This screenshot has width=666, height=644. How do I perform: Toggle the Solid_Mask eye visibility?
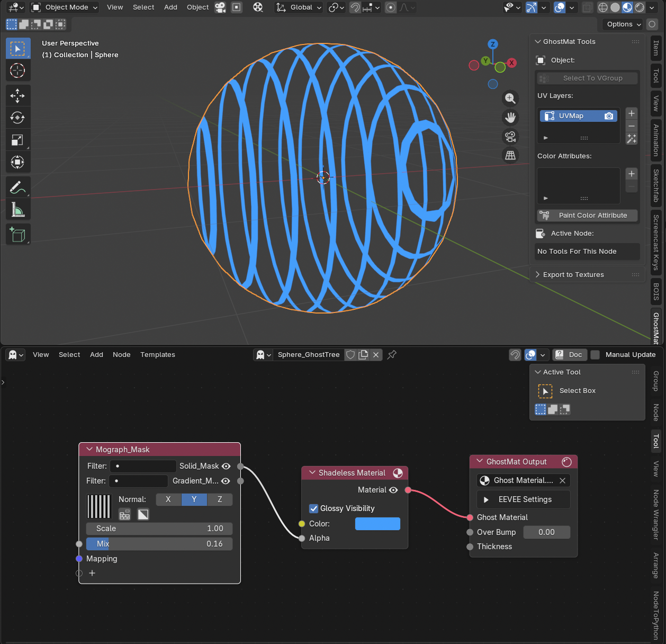[226, 466]
